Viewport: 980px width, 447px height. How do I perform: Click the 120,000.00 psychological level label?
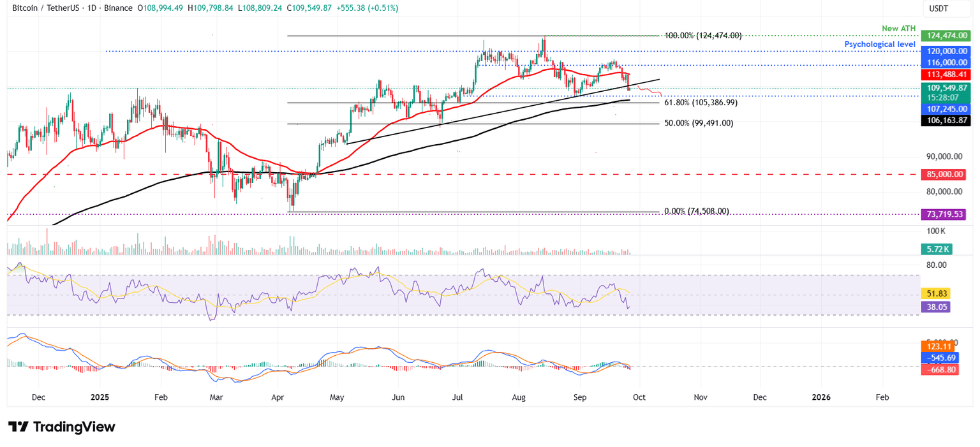point(946,52)
